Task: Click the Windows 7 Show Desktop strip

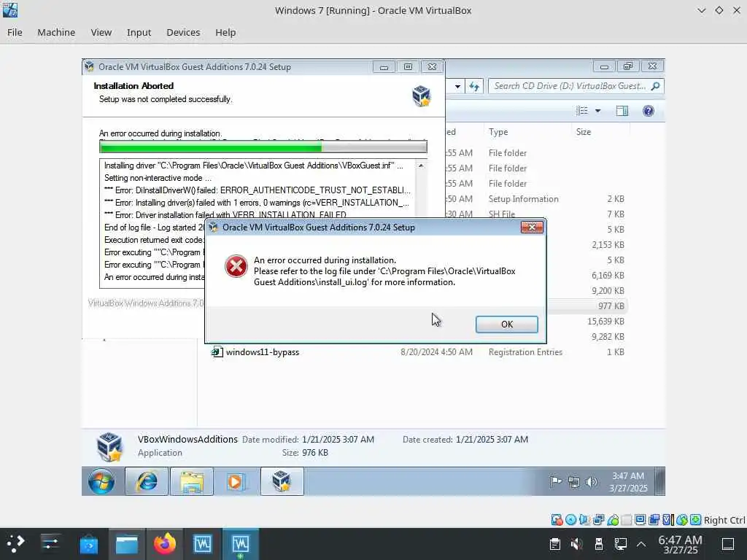Action: pos(659,481)
